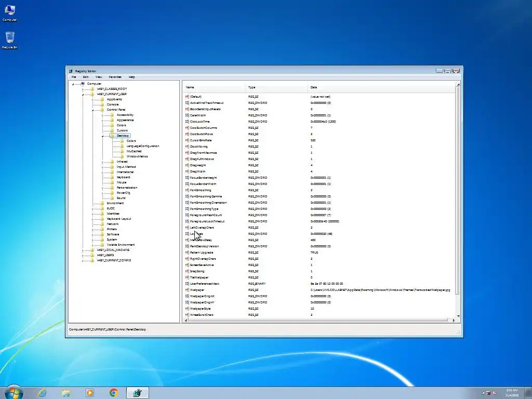Click the string icon beside CoolSwitchColumns

click(x=187, y=128)
